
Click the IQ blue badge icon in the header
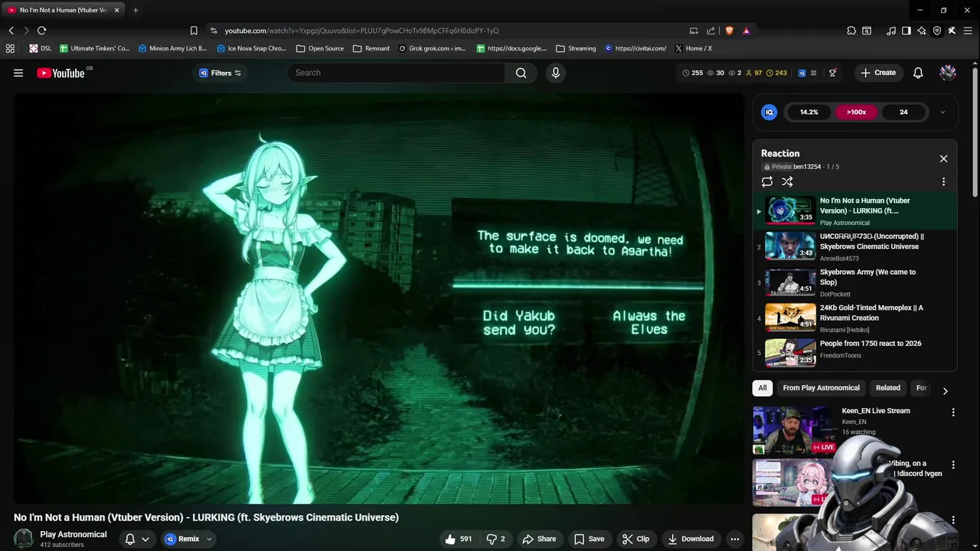(x=802, y=73)
